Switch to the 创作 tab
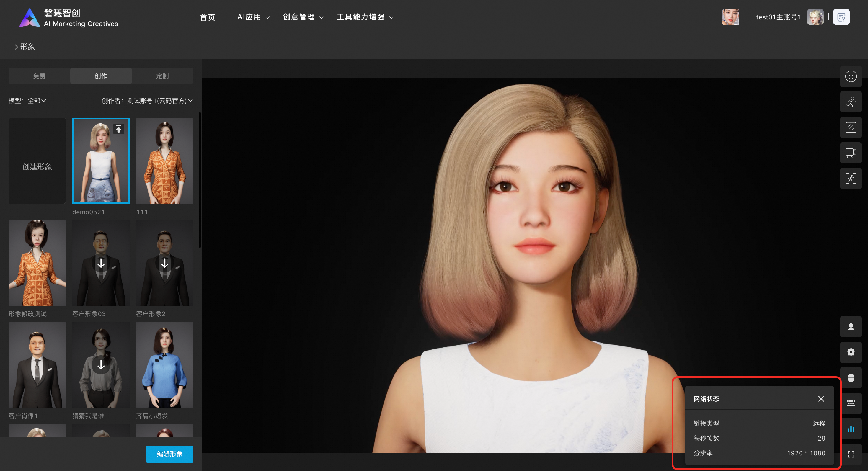This screenshot has width=868, height=471. pos(101,76)
